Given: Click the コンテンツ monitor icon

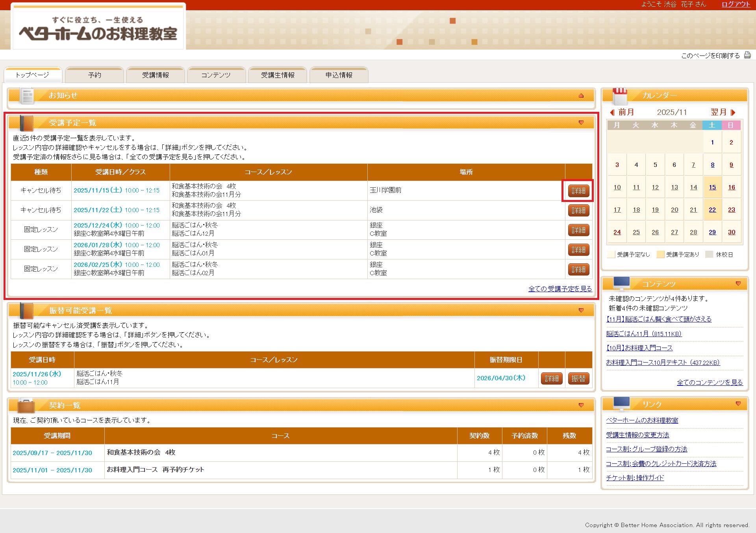Looking at the screenshot, I should (622, 283).
